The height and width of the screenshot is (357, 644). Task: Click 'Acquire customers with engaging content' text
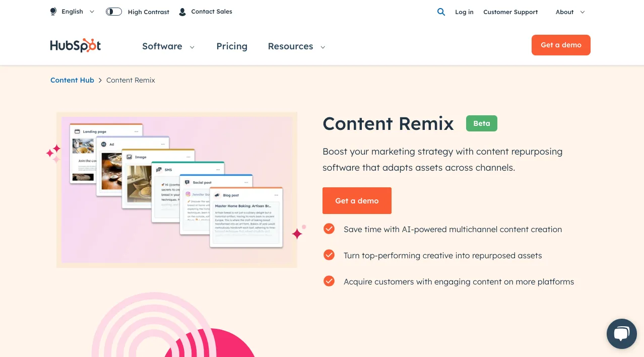[459, 282]
